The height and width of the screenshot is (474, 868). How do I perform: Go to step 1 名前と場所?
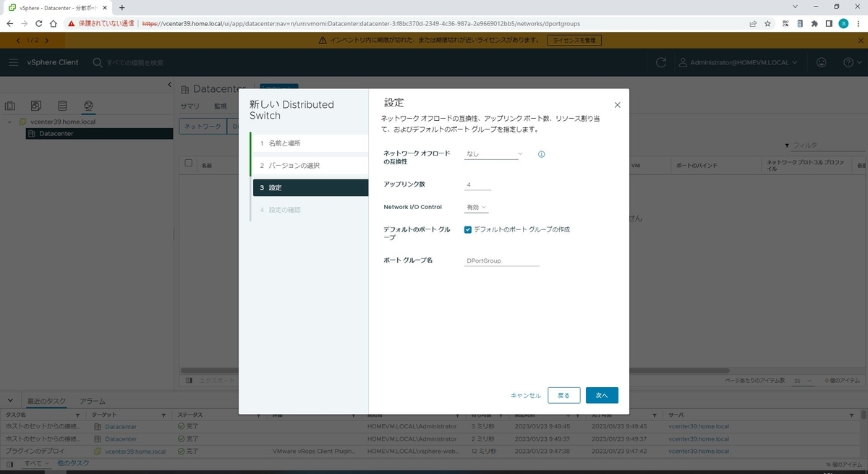click(x=310, y=143)
